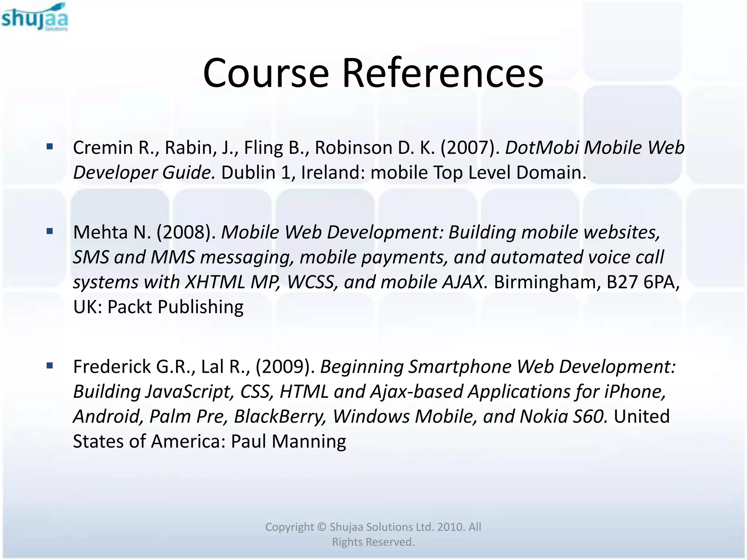This screenshot has width=747, height=560.
Task: Click the title 'DotMobi Mobile Web'
Action: pos(595,148)
